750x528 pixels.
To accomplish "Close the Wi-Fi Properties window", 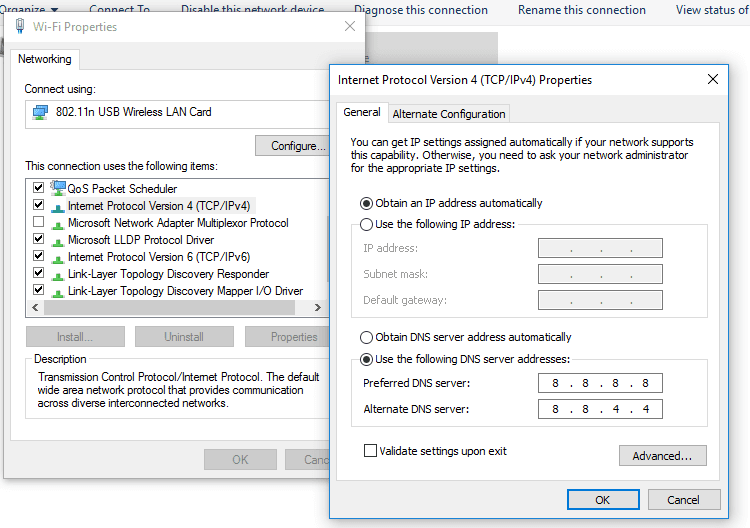I will (350, 26).
